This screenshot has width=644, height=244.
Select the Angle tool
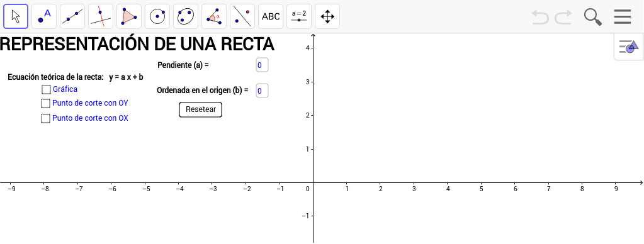(x=214, y=16)
